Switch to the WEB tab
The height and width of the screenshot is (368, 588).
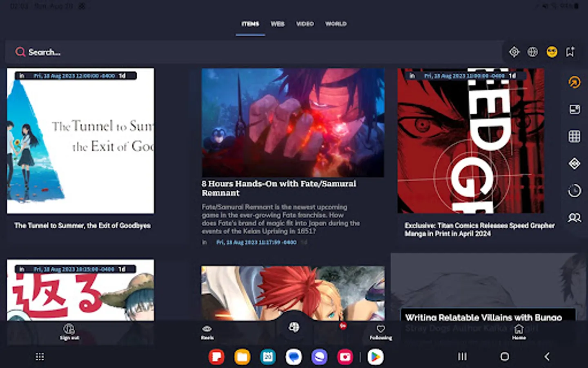click(x=278, y=24)
